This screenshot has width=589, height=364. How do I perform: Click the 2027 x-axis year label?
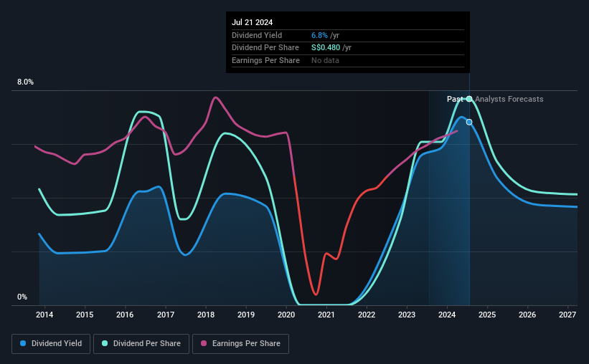coord(567,315)
